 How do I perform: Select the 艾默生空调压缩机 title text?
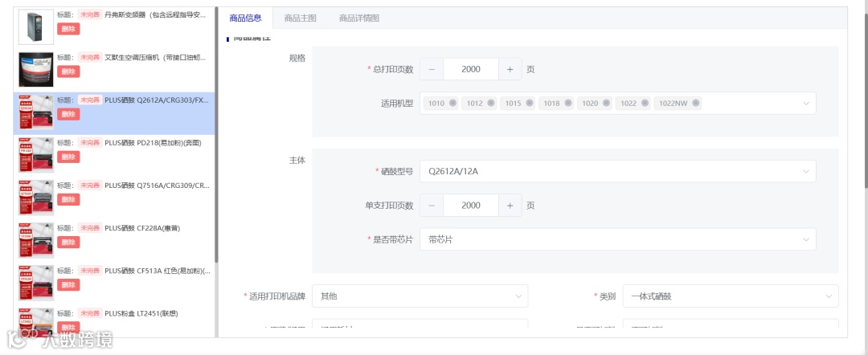click(156, 58)
